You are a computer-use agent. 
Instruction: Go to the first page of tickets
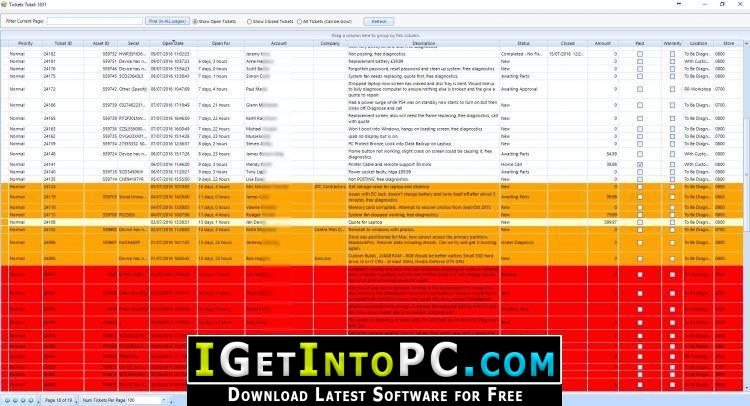pyautogui.click(x=7, y=400)
